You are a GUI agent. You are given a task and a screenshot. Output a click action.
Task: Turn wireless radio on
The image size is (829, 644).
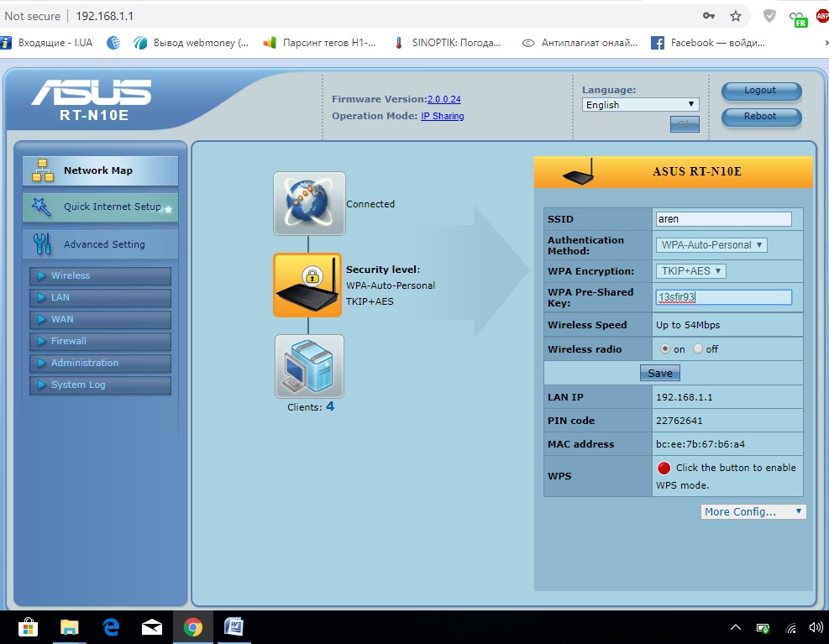pos(665,349)
